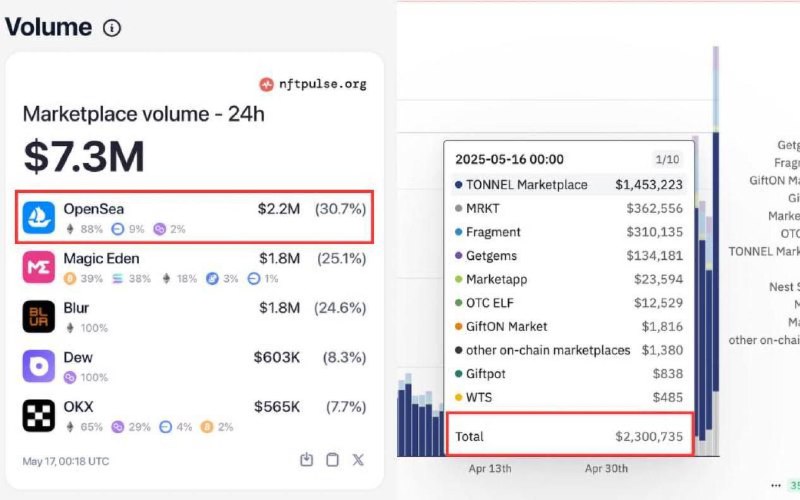Click Magic Eden's Bitcoin 39% chain icon
The image size is (800, 500).
tap(70, 279)
